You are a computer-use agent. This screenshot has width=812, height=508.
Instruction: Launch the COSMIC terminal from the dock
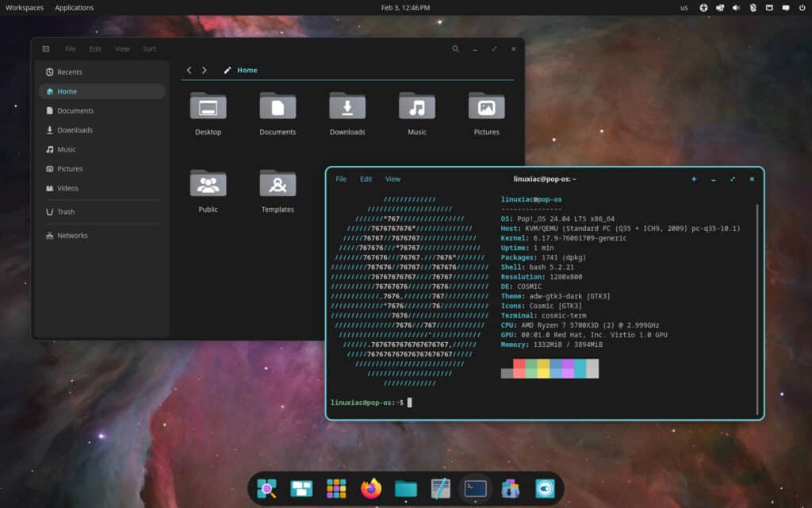point(474,489)
